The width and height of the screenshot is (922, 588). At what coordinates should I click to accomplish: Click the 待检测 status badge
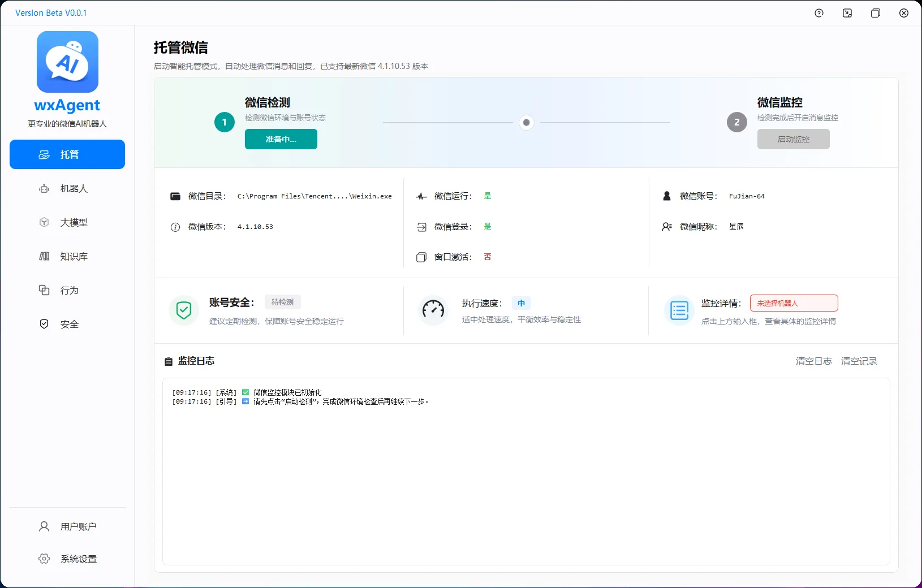283,302
